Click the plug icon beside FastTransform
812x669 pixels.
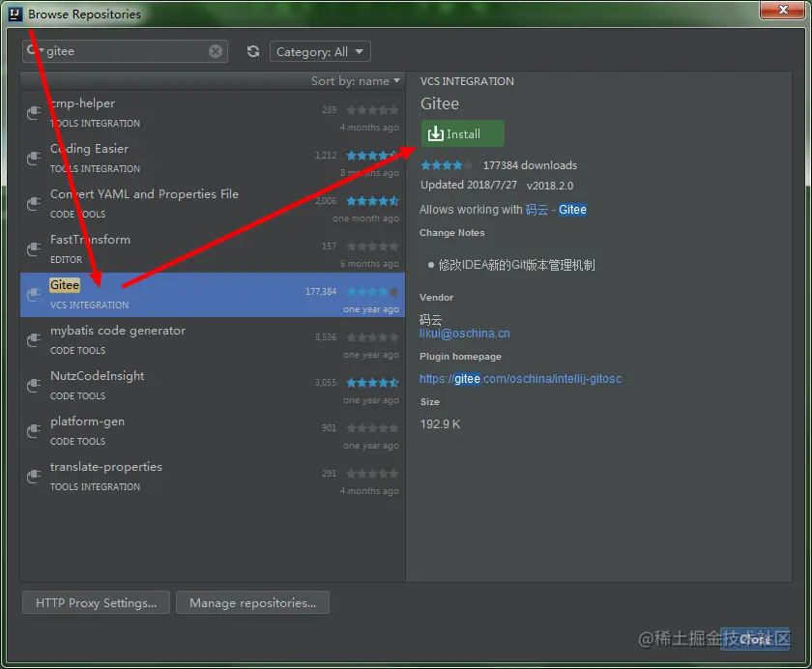click(x=34, y=249)
